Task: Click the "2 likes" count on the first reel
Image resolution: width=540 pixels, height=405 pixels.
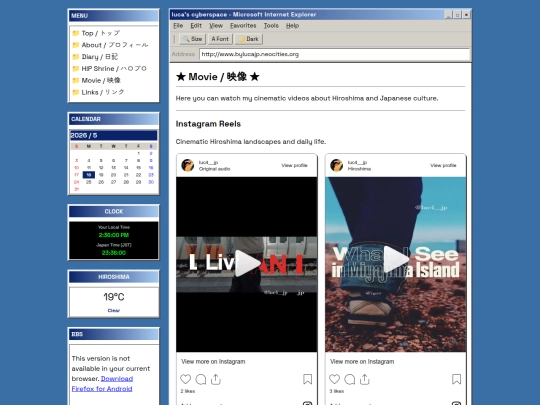Action: tap(188, 391)
